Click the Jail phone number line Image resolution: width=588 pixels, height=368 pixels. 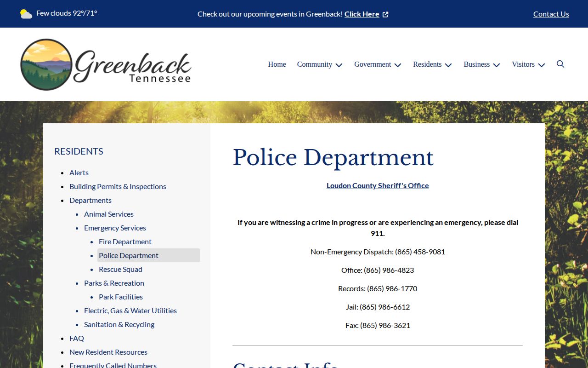[378, 307]
